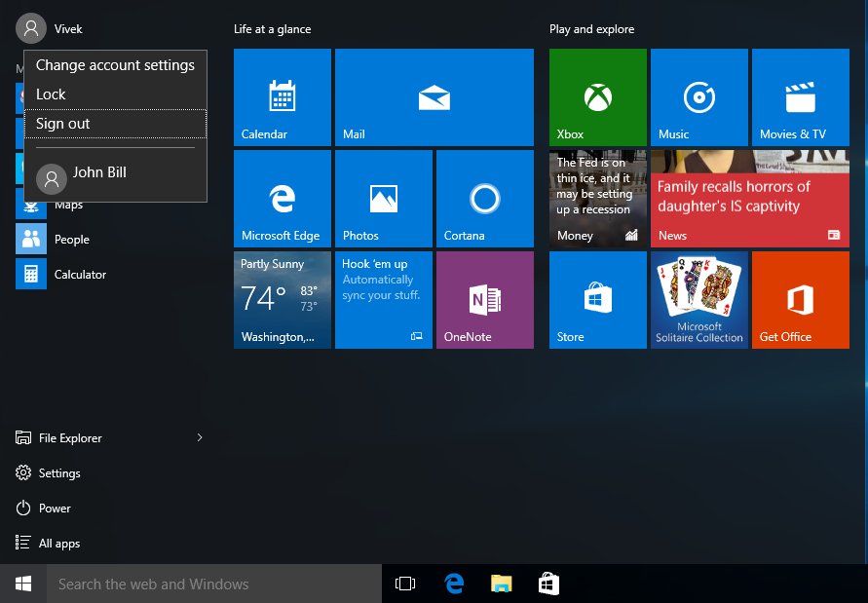
Task: Launch Microsoft Solitaire Collection
Action: [698, 299]
